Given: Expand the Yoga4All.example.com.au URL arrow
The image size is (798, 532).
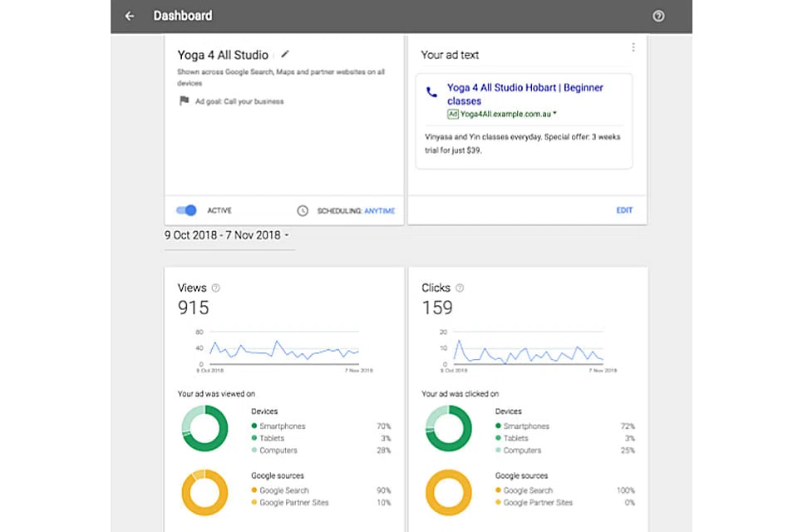Looking at the screenshot, I should 554,114.
